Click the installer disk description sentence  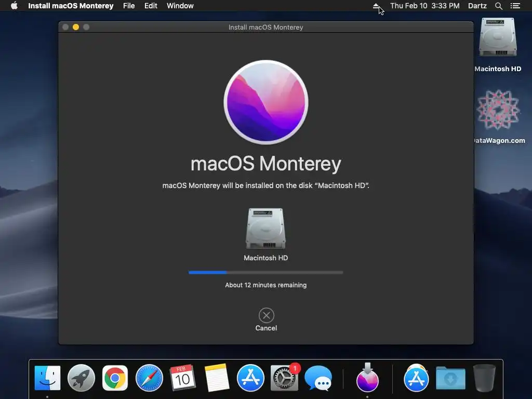tap(265, 185)
